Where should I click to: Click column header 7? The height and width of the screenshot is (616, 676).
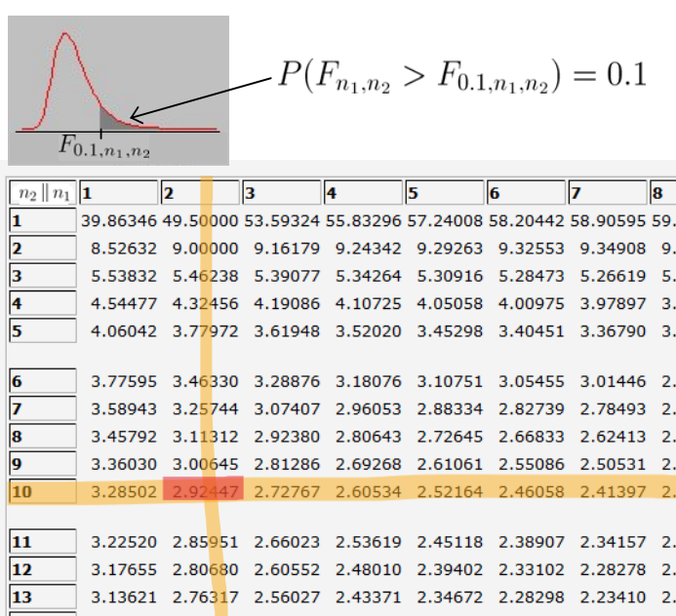(x=606, y=192)
